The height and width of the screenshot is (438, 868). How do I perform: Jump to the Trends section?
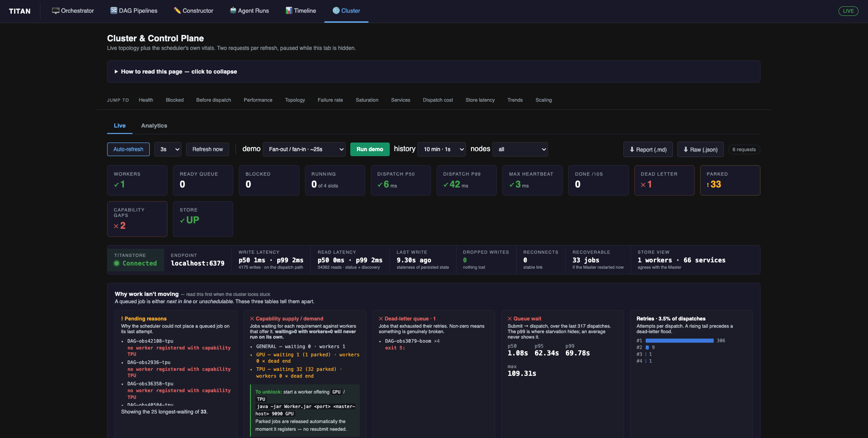tap(515, 100)
